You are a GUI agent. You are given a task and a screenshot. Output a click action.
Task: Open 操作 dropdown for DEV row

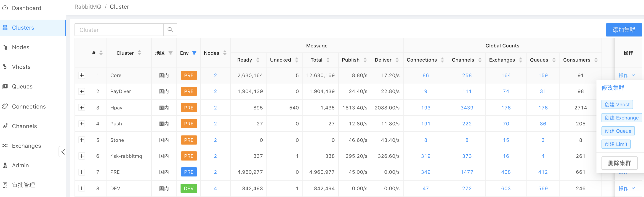pyautogui.click(x=627, y=188)
